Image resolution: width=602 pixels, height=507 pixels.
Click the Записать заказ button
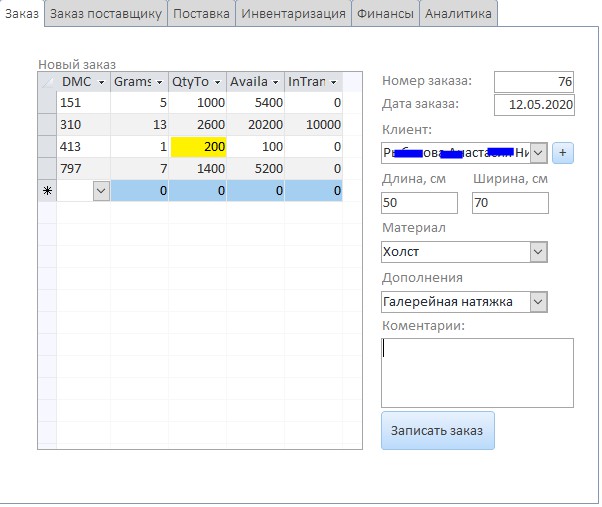click(x=438, y=430)
